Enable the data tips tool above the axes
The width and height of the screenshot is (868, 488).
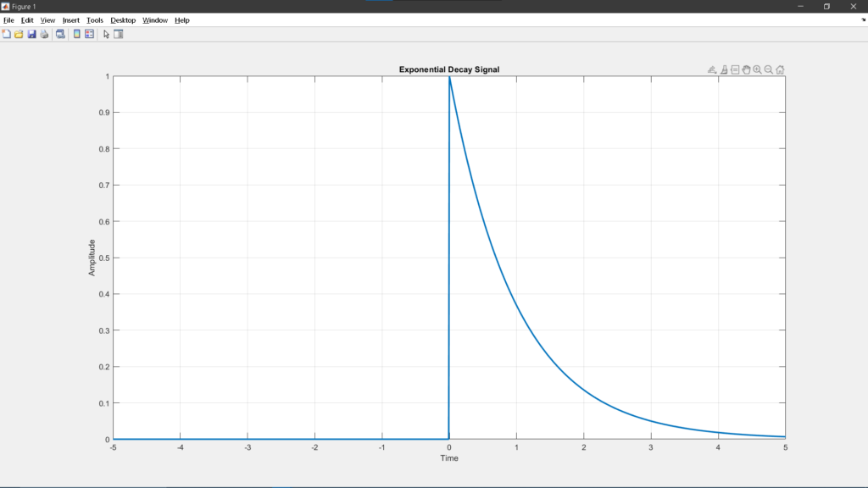pyautogui.click(x=736, y=70)
